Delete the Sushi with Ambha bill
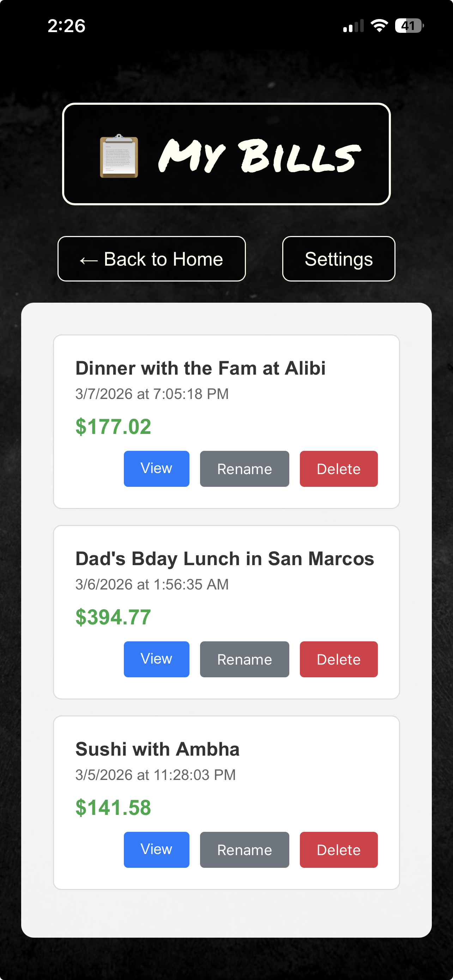The image size is (453, 980). [338, 849]
